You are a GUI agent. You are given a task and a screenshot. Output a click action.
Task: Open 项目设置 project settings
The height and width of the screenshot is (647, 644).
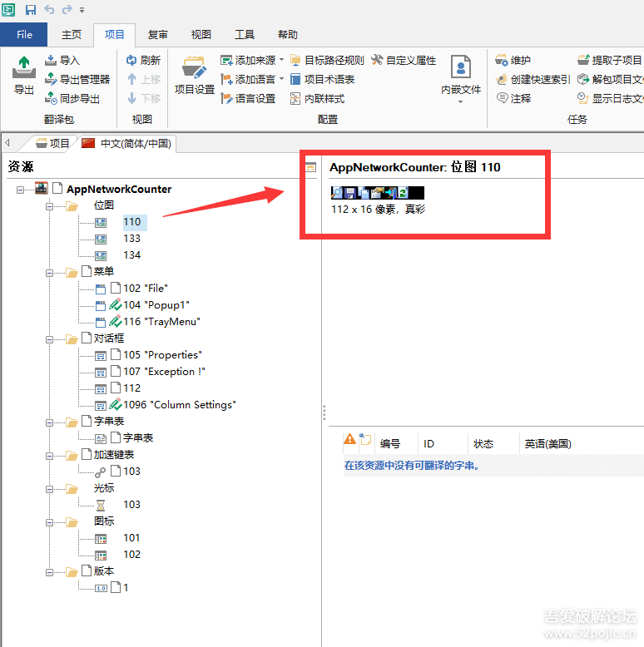click(195, 76)
